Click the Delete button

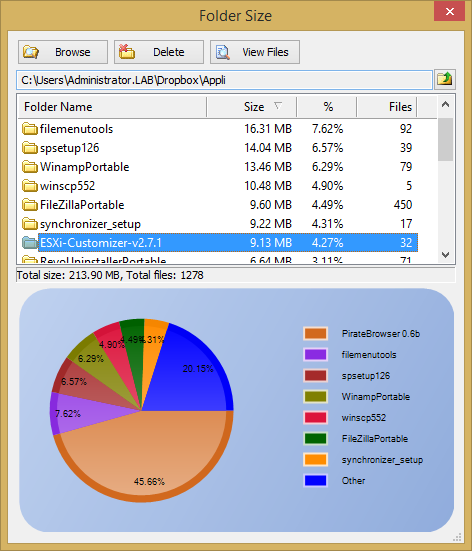click(159, 52)
